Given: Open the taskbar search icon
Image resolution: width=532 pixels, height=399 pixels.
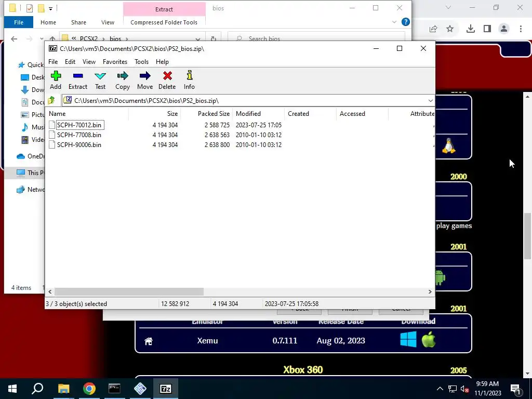Looking at the screenshot, I should 37,389.
